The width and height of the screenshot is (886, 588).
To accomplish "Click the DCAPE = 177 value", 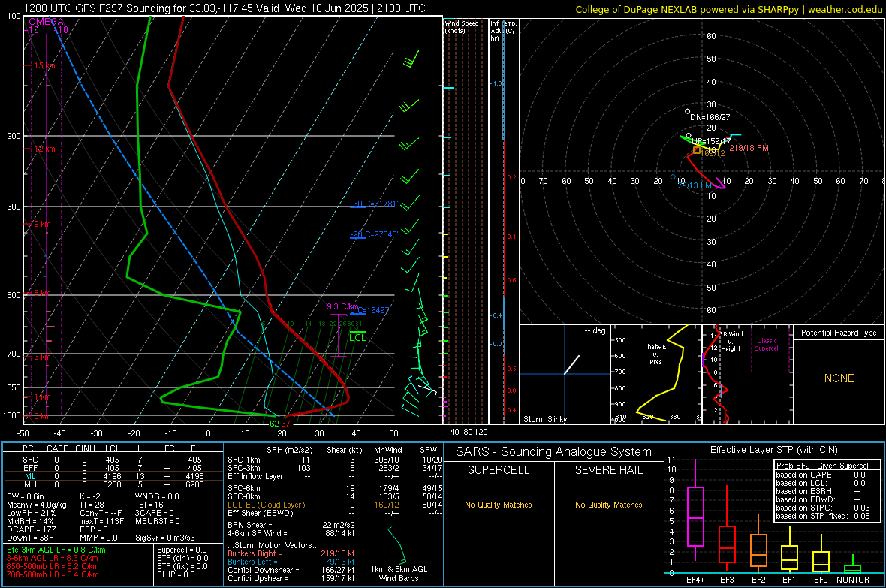I will tap(31, 529).
